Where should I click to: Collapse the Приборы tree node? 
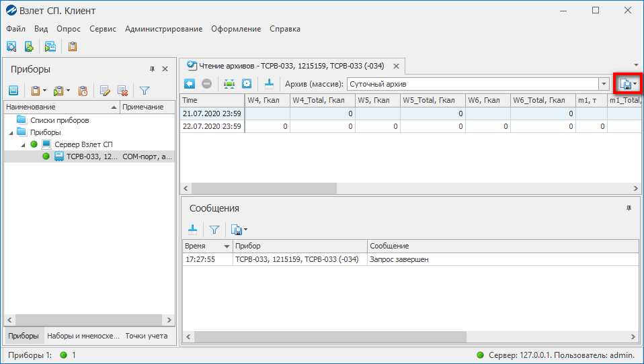tap(11, 132)
